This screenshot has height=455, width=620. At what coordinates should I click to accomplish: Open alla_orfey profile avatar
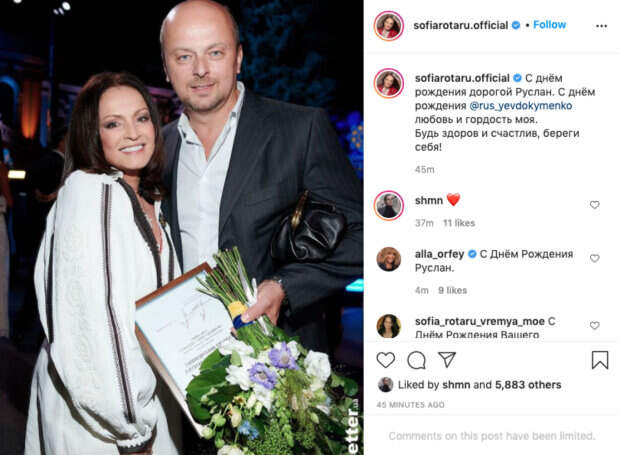click(389, 259)
